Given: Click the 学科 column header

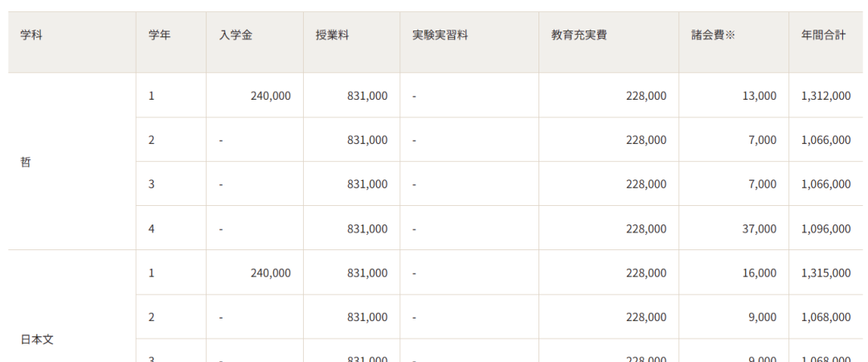Looking at the screenshot, I should [x=31, y=35].
